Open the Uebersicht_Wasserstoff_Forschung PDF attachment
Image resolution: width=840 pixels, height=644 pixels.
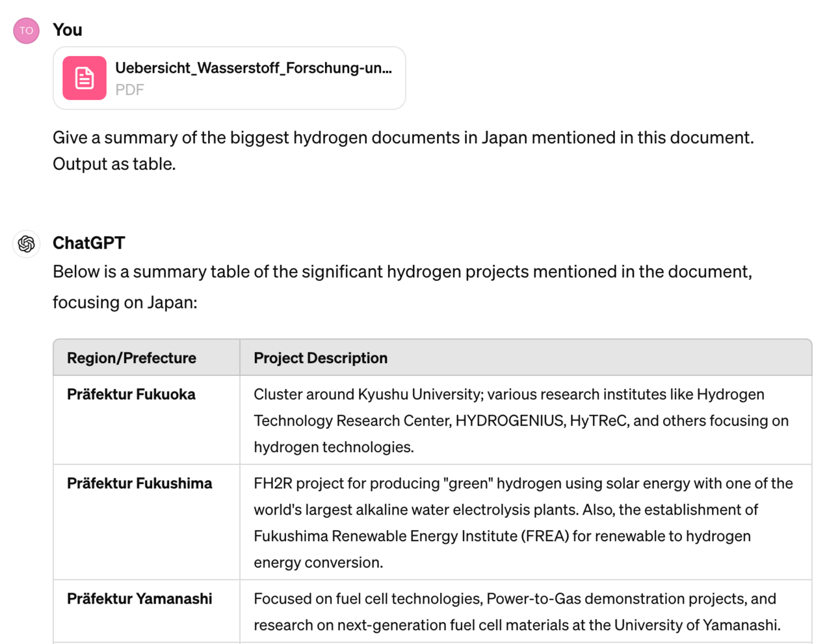230,78
